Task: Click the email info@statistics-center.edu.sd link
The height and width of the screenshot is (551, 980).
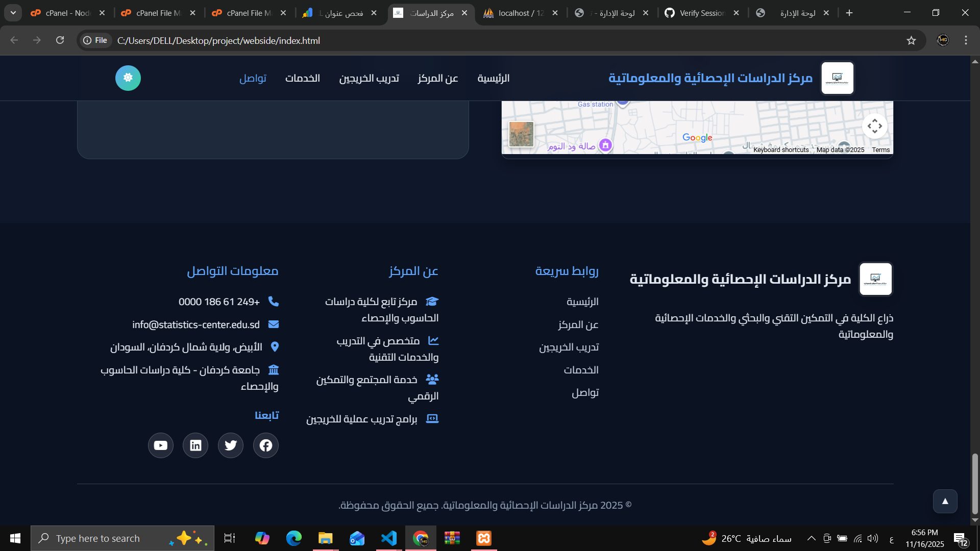Action: (x=196, y=324)
